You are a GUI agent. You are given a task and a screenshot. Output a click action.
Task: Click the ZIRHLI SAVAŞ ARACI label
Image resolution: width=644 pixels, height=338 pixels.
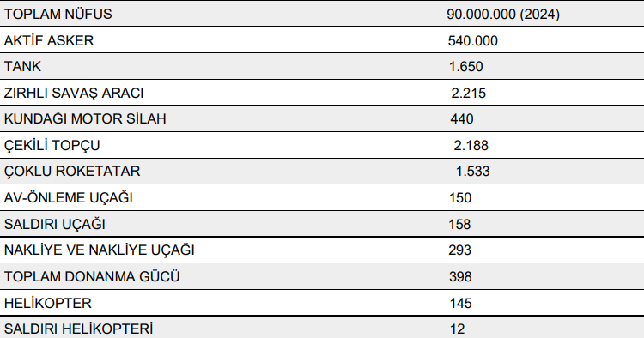click(74, 94)
